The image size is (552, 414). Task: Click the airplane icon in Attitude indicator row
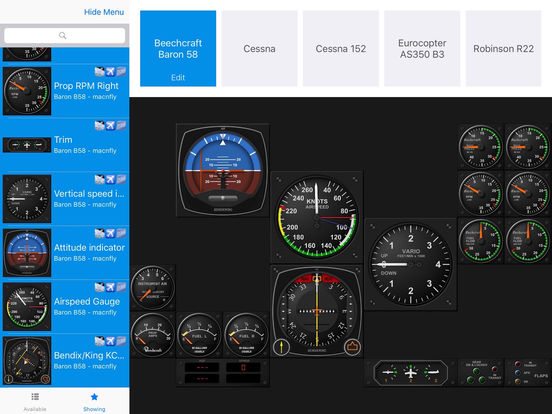[110, 233]
